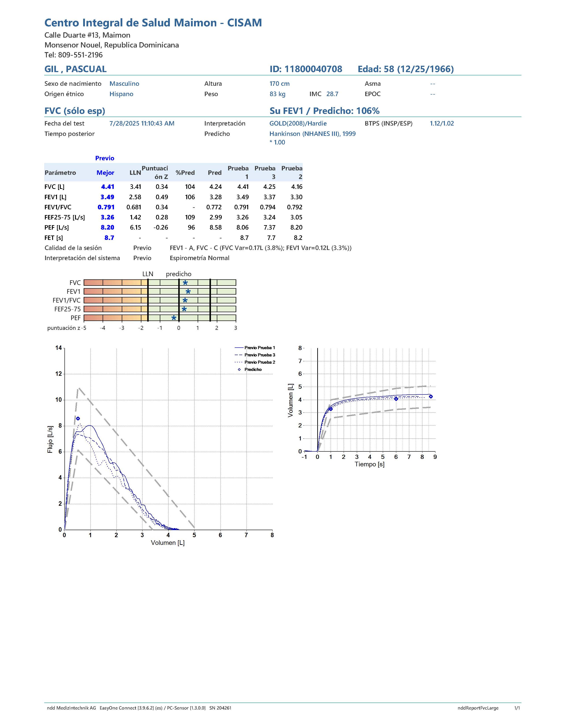This screenshot has width=563, height=728.
Task: Click legend entry Previo Prueba 3
Action: point(255,355)
